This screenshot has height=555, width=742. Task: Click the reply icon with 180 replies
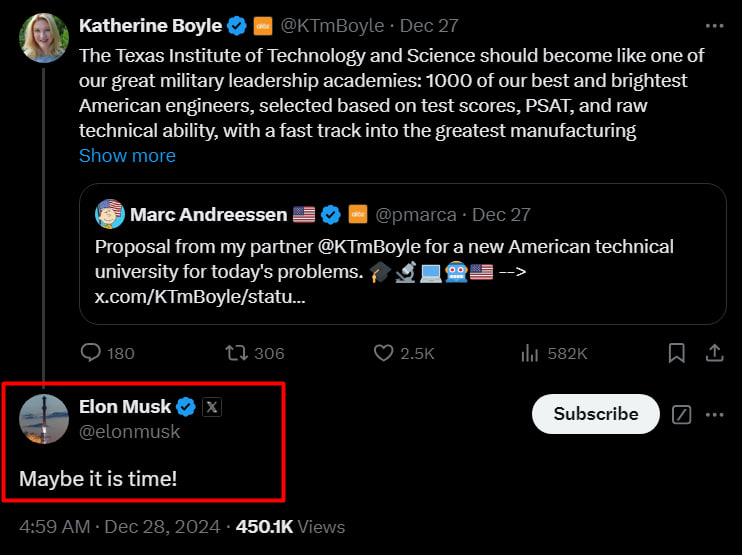(x=91, y=352)
